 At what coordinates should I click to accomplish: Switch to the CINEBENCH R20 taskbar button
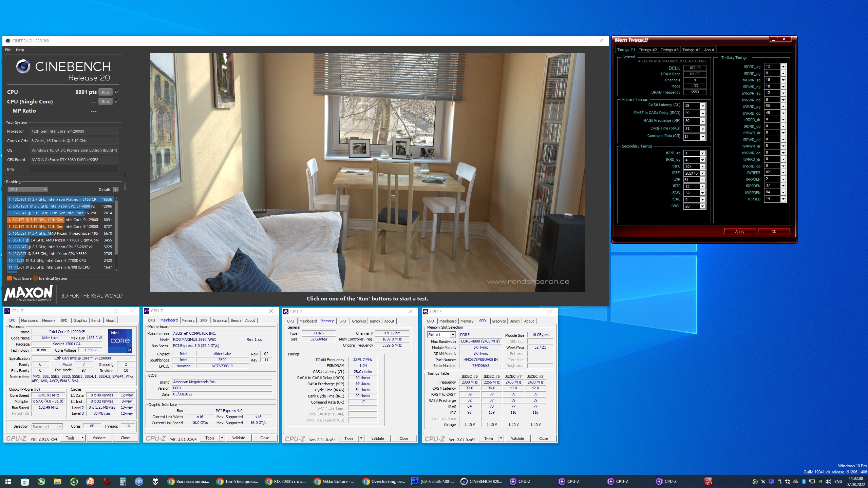482,481
